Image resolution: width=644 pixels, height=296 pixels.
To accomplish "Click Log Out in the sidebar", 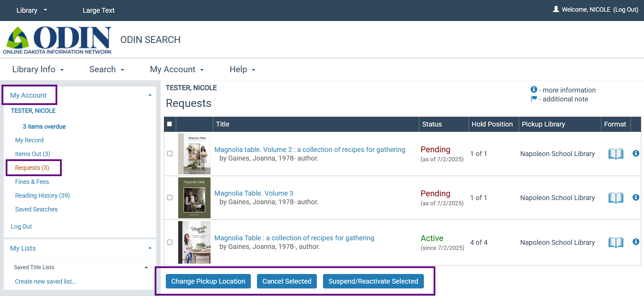I will (x=21, y=227).
